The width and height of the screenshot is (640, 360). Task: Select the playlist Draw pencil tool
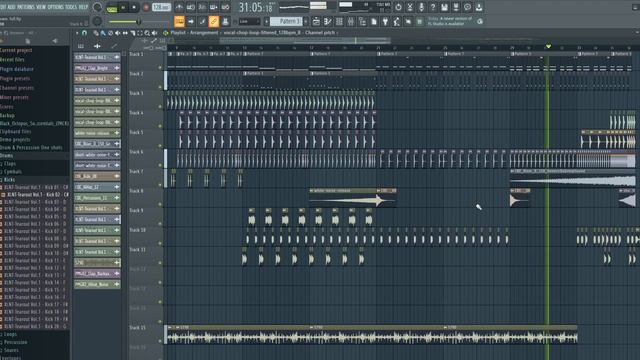(x=96, y=33)
